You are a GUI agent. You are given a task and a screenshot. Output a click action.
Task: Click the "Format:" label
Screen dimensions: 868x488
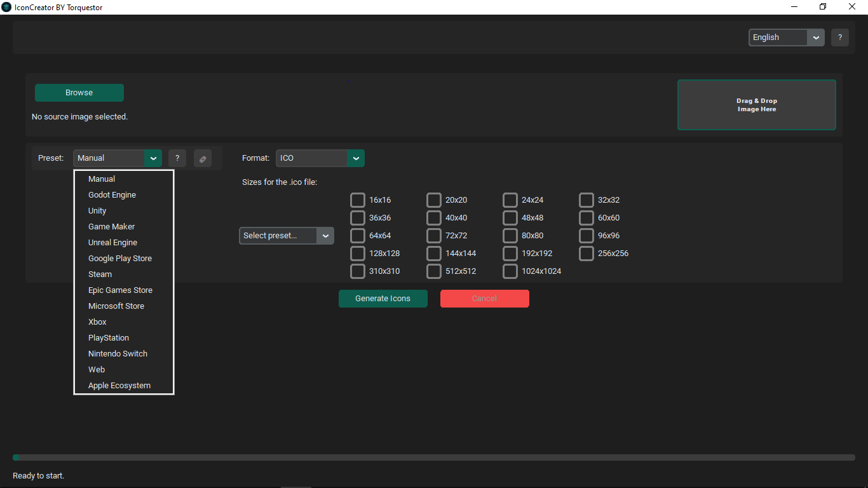(256, 158)
